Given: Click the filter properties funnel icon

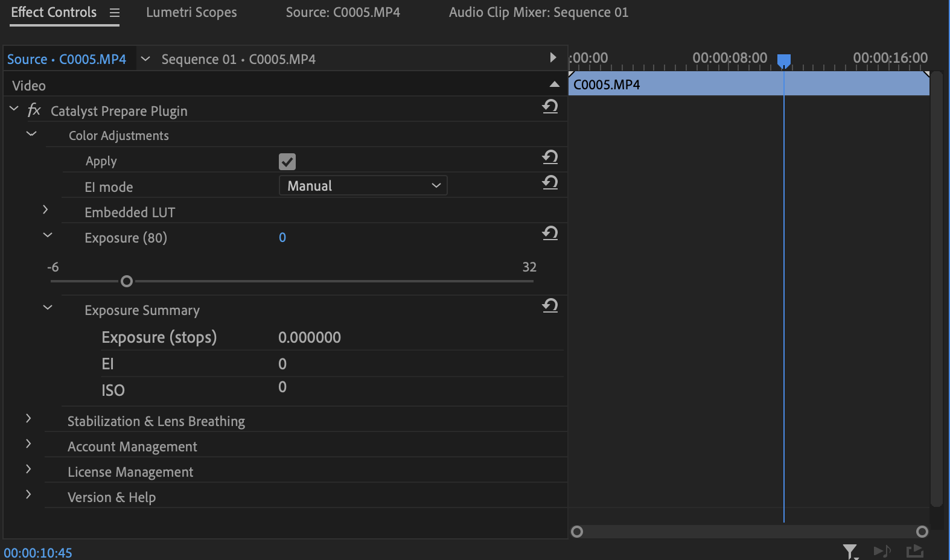Looking at the screenshot, I should [850, 551].
